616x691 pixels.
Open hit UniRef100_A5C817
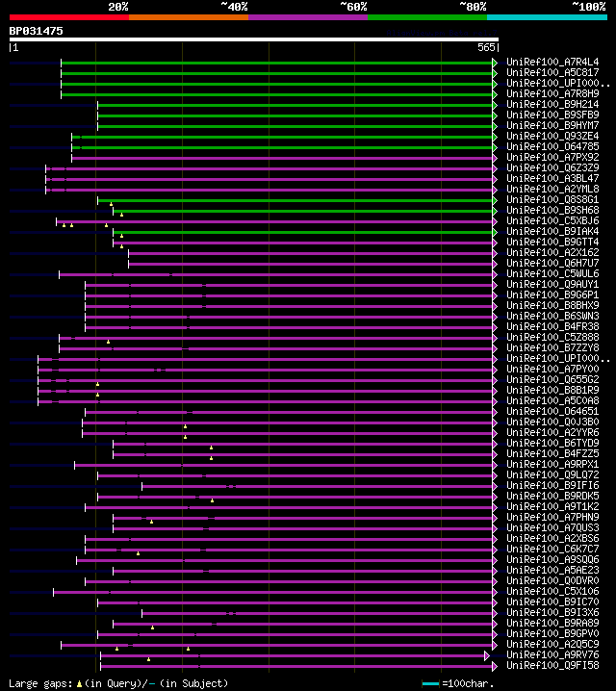(552, 73)
